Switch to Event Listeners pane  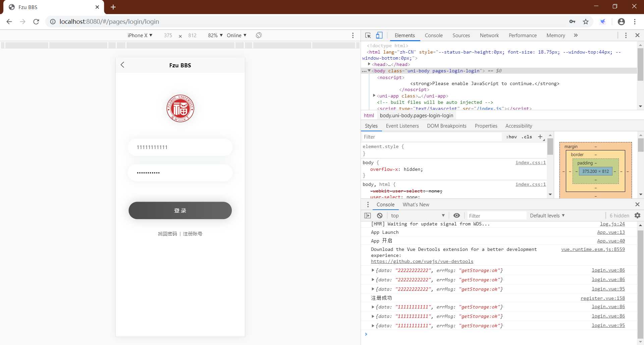[402, 126]
